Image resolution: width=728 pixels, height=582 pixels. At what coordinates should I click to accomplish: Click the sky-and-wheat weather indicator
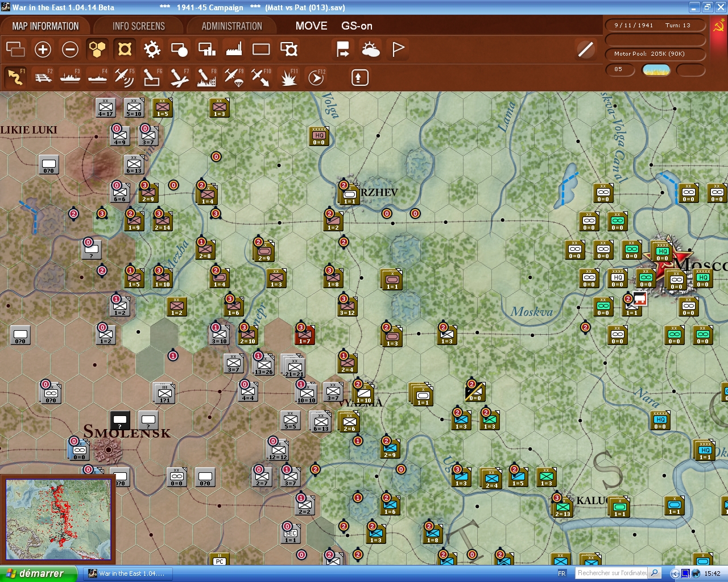point(656,70)
